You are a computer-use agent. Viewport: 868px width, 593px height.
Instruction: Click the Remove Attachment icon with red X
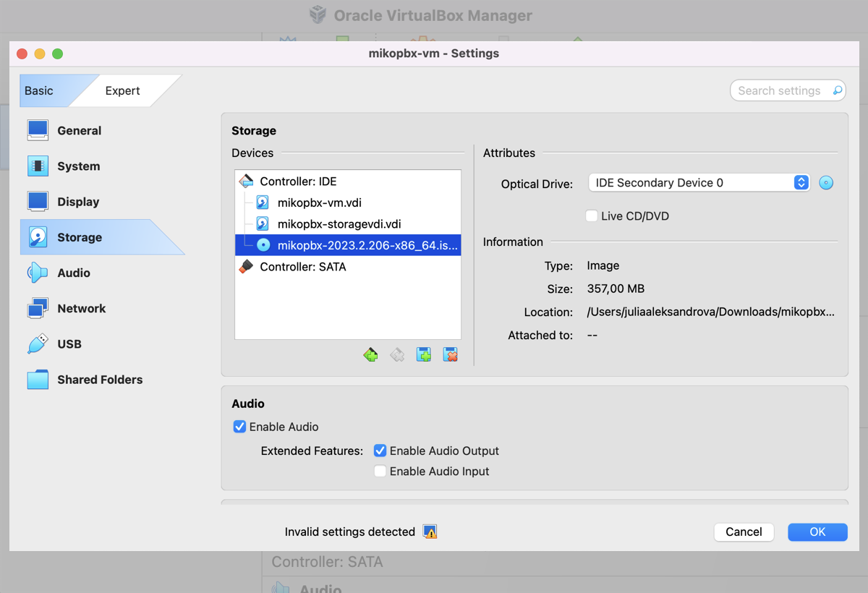coord(451,355)
